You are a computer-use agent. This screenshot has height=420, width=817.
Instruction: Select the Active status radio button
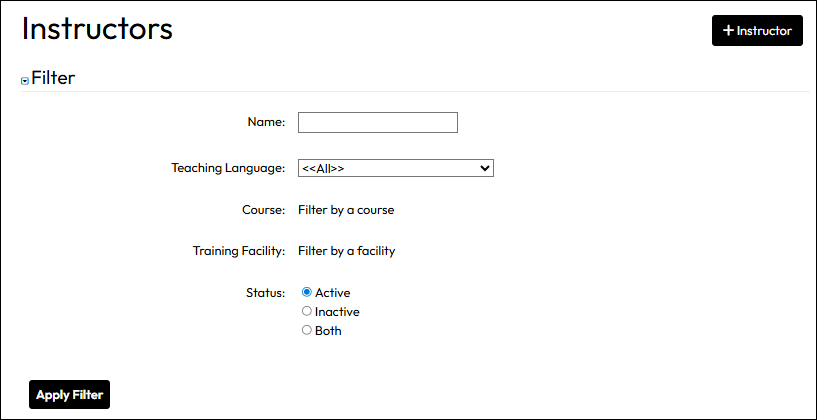pos(307,292)
